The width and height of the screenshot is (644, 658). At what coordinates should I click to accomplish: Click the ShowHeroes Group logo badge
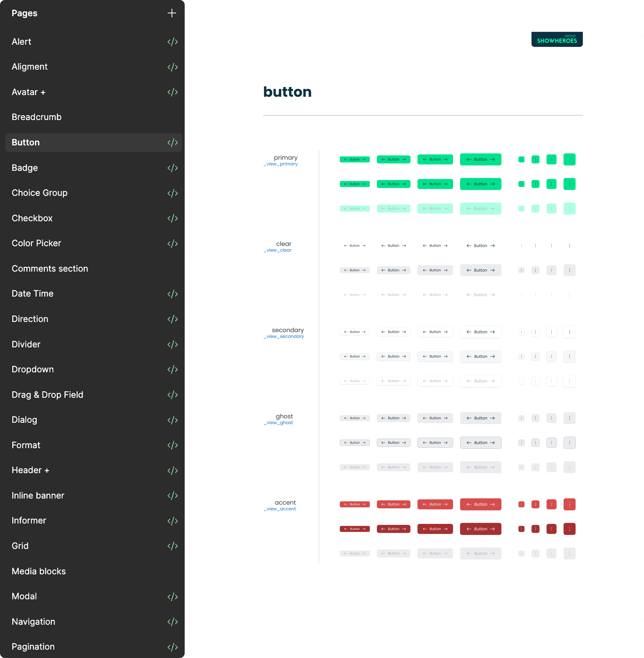tap(557, 39)
